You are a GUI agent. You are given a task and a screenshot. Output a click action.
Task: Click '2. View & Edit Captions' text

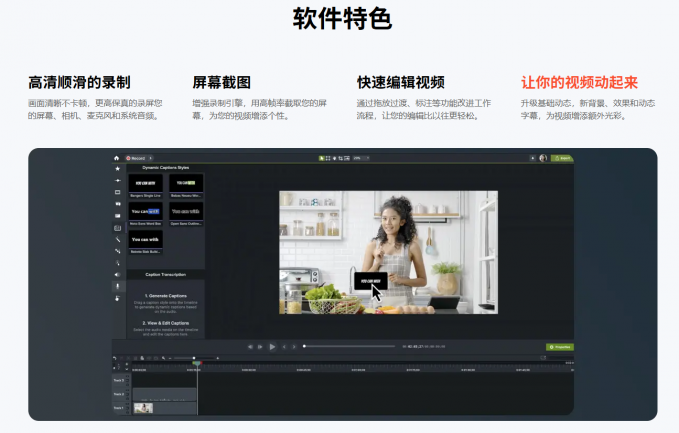[165, 323]
